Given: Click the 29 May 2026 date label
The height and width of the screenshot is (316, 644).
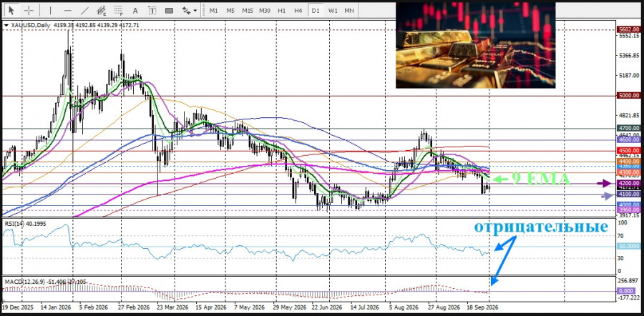Looking at the screenshot, I should [289, 307].
